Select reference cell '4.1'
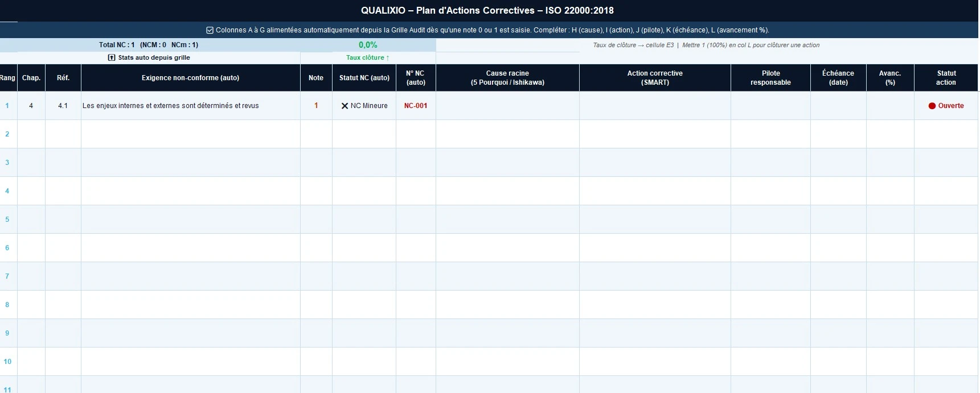The width and height of the screenshot is (980, 393). (63, 106)
